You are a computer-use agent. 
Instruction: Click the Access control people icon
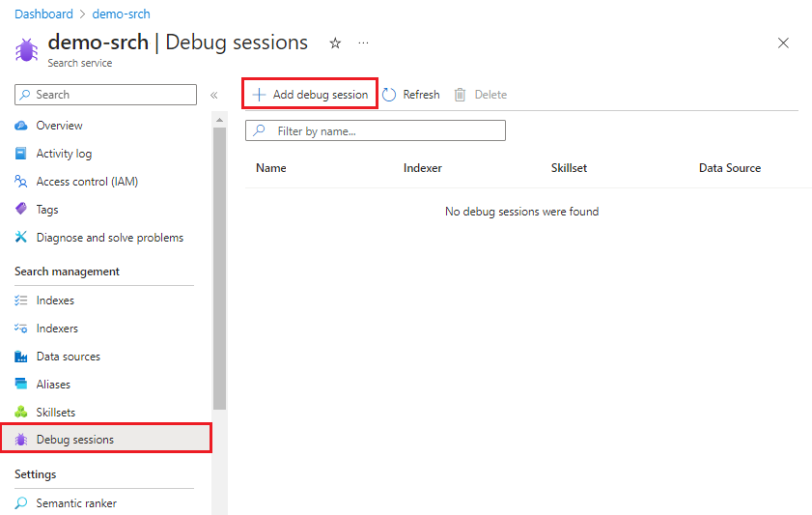coord(21,182)
